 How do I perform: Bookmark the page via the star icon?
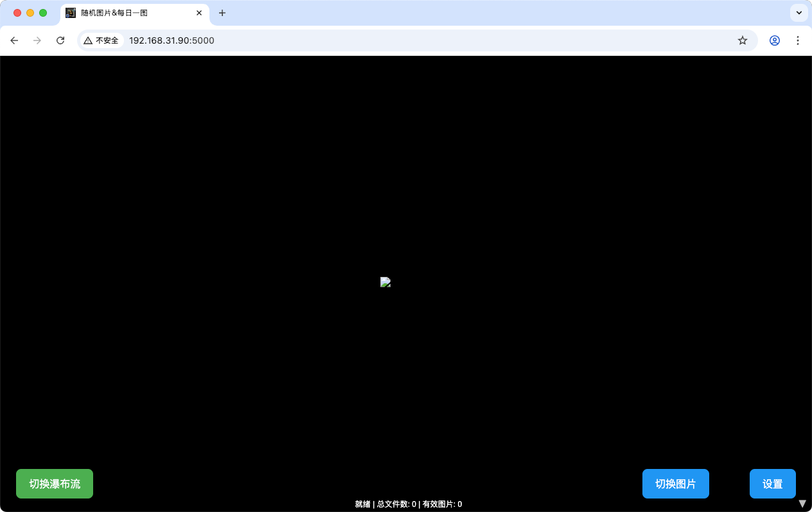[742, 40]
